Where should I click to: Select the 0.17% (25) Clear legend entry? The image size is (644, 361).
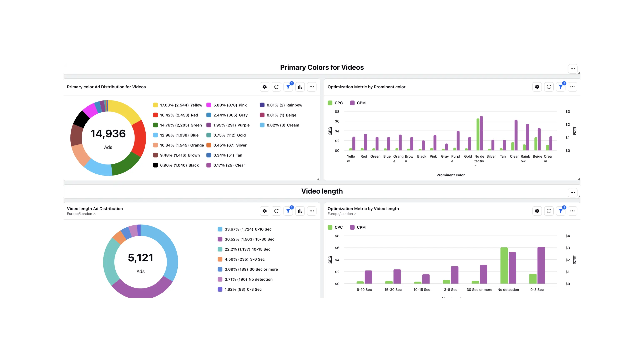[226, 165]
